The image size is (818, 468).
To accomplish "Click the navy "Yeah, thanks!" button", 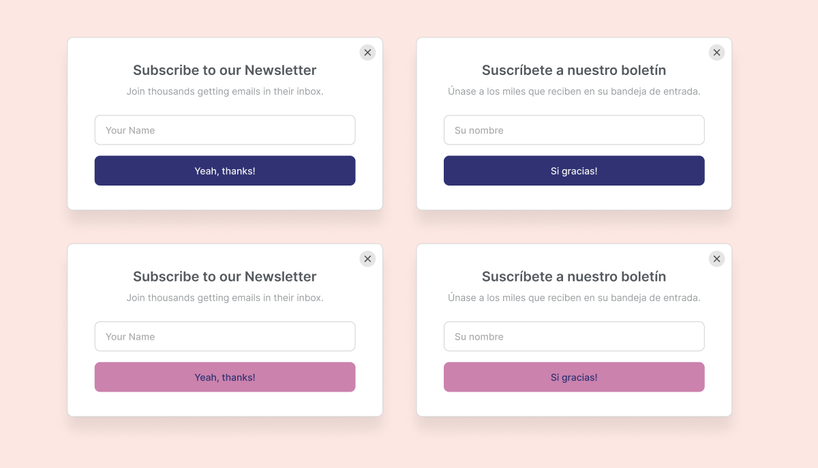I will (x=225, y=171).
